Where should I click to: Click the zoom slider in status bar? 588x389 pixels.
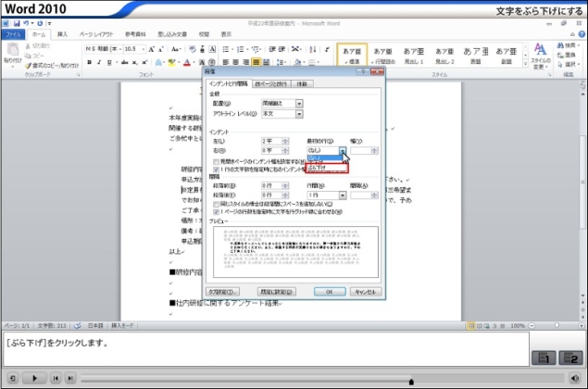[x=557, y=326]
